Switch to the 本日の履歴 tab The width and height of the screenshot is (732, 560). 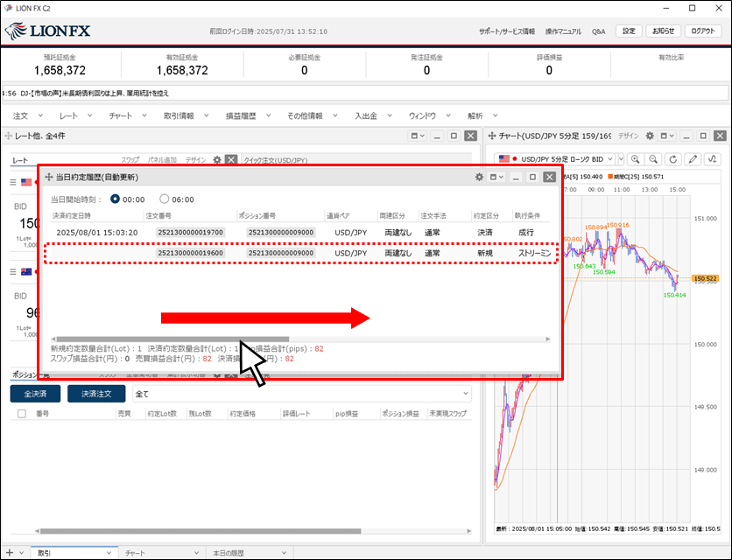(232, 553)
